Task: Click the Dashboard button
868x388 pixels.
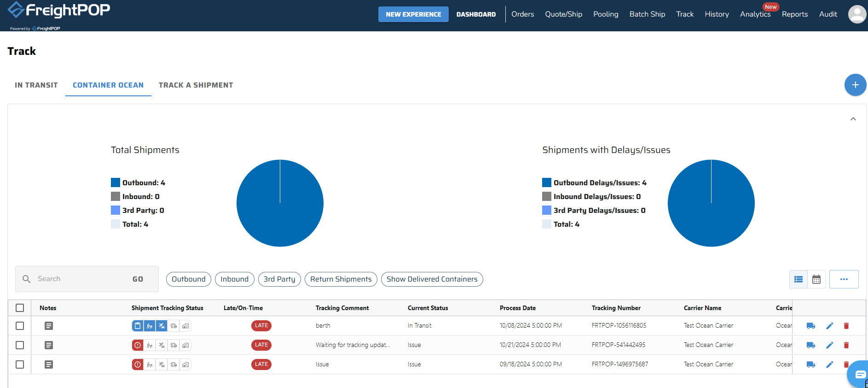Action: pyautogui.click(x=476, y=14)
